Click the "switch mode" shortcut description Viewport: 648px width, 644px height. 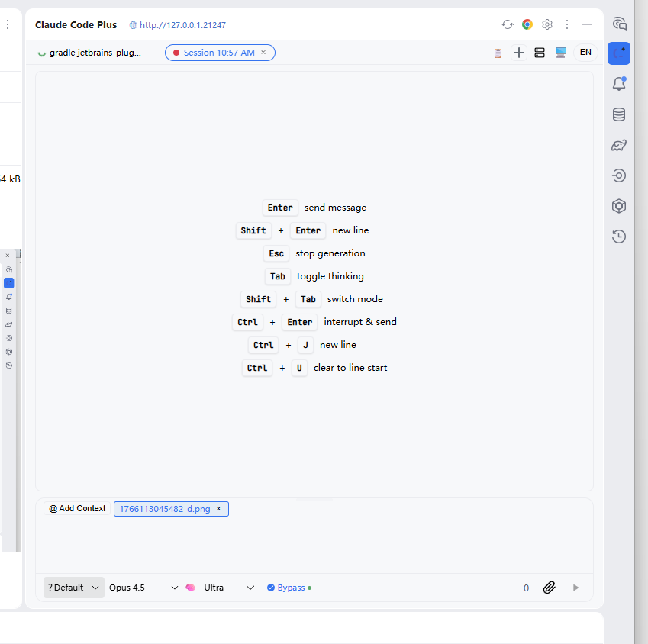(x=355, y=299)
